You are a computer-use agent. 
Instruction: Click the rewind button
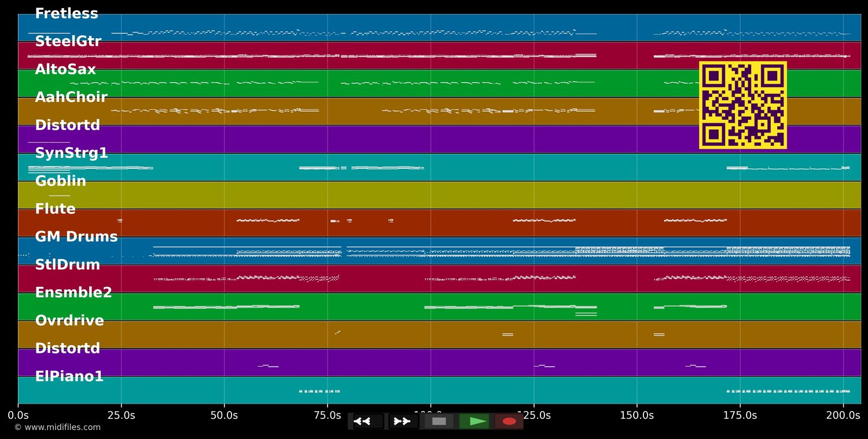click(368, 421)
